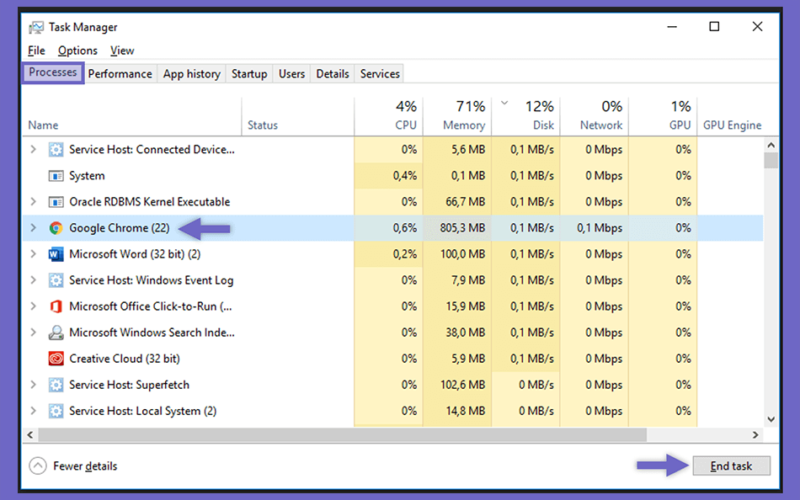Click the Oracle RDBMS Kernel Executable icon
The height and width of the screenshot is (500, 800).
(56, 202)
